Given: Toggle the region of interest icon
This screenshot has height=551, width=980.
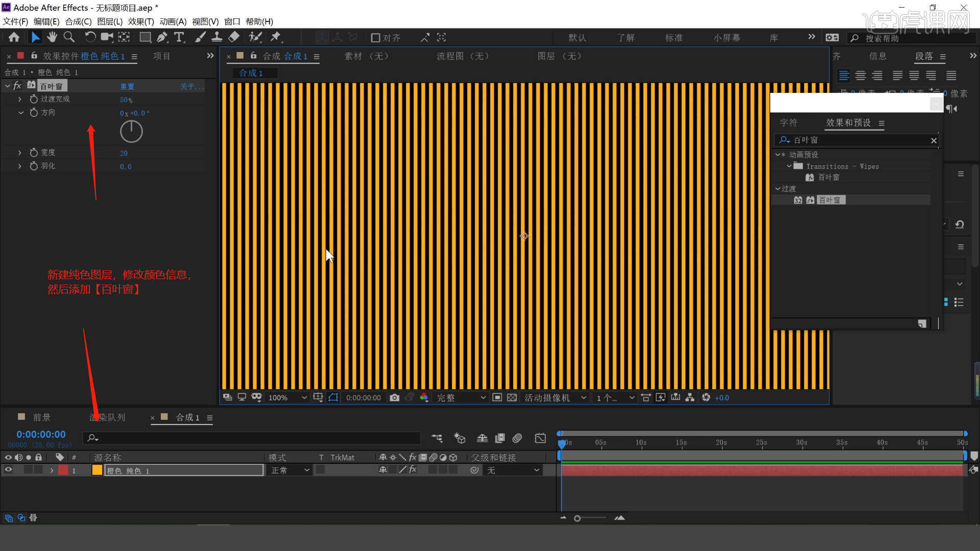Looking at the screenshot, I should point(497,397).
